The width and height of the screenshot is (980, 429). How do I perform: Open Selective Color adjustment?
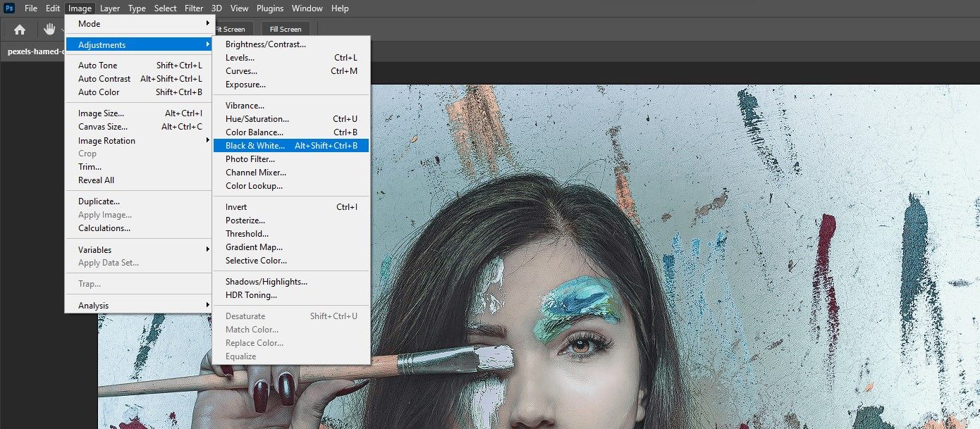click(x=291, y=261)
